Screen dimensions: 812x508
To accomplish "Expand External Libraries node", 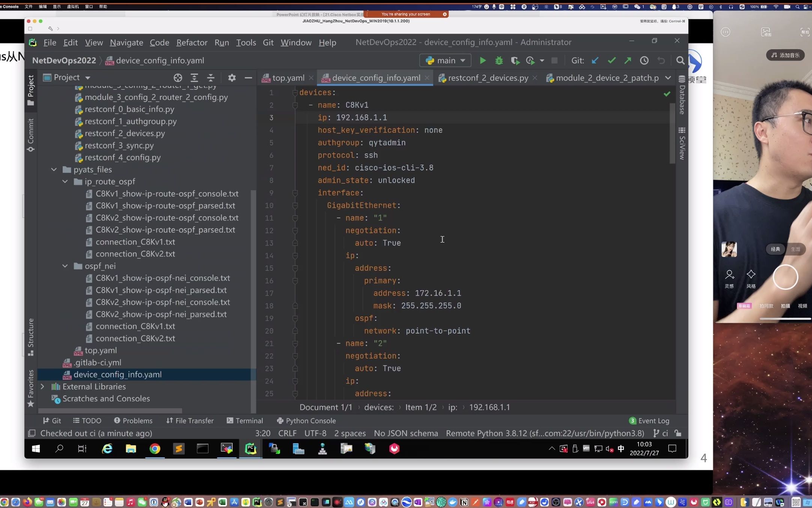I will (x=42, y=387).
